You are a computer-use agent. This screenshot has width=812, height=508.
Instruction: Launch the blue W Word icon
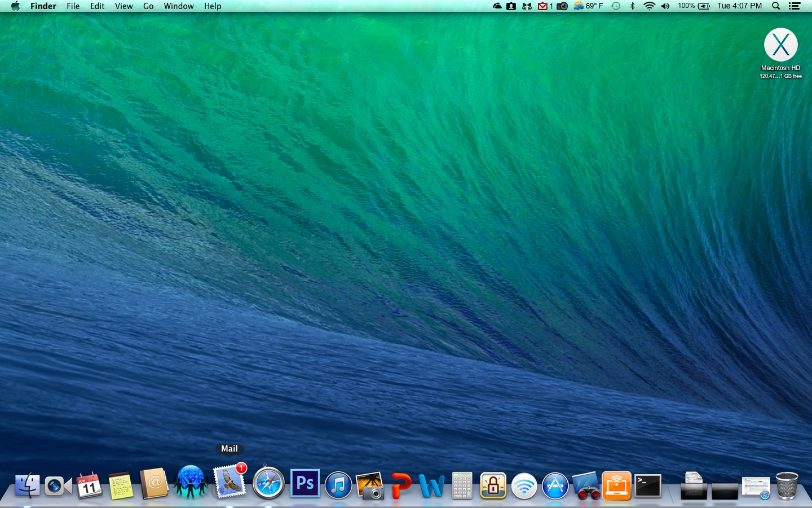click(431, 486)
